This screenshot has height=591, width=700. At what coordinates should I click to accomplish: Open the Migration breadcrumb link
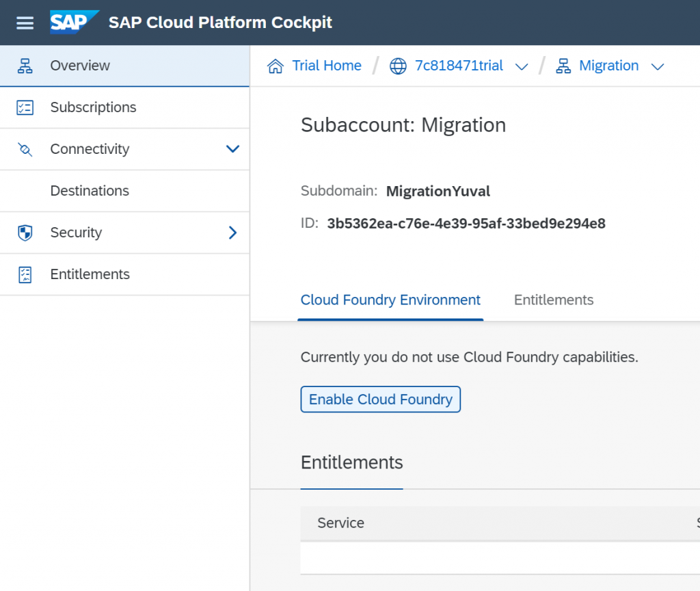pos(609,66)
